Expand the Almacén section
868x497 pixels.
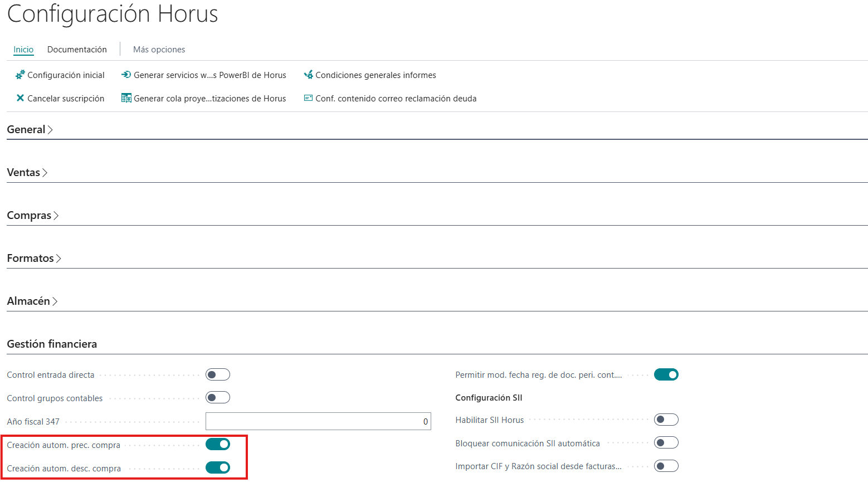tap(32, 301)
